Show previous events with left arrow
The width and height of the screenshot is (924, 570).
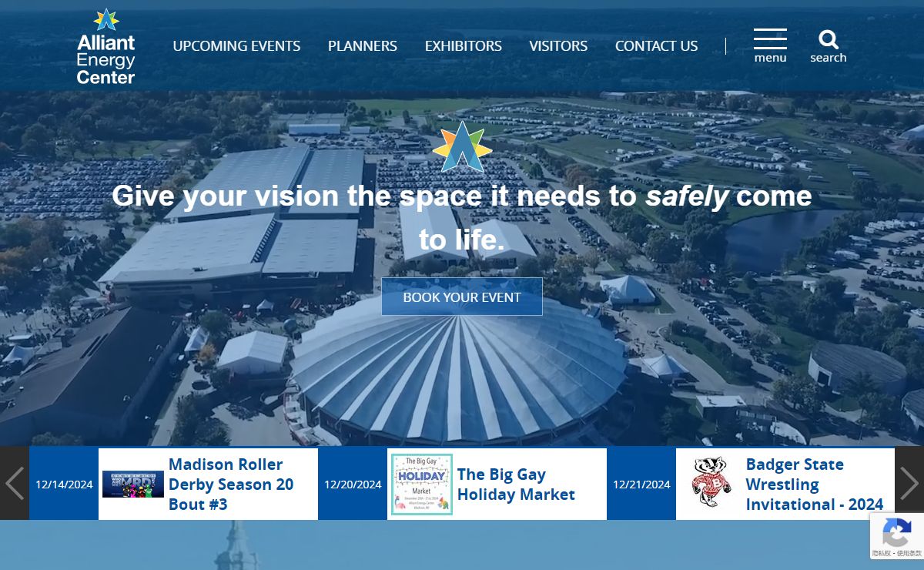(15, 484)
